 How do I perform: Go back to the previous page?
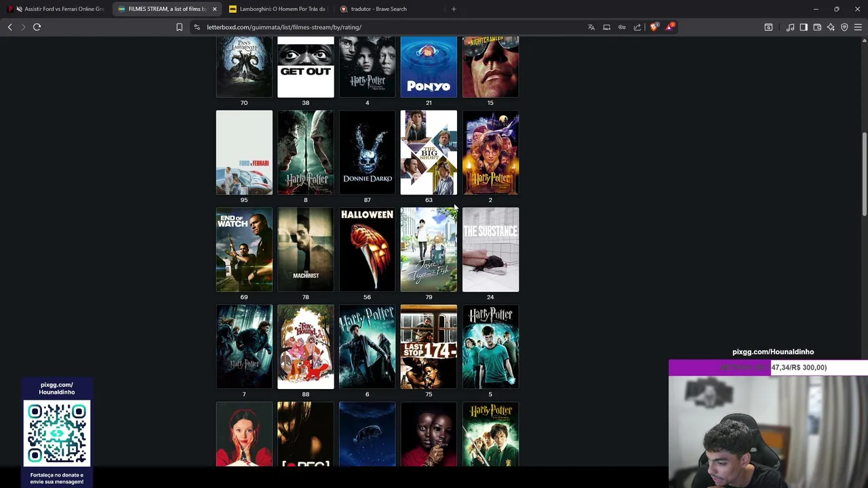click(x=9, y=27)
